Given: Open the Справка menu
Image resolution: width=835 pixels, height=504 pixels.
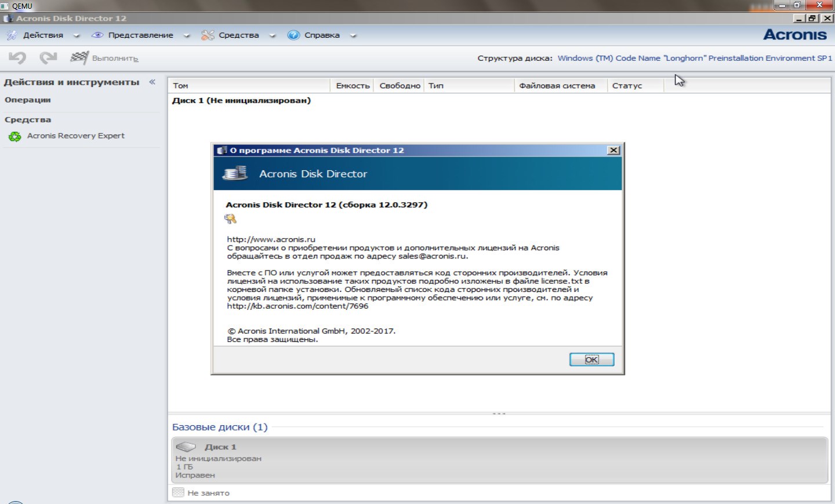Looking at the screenshot, I should click(322, 35).
